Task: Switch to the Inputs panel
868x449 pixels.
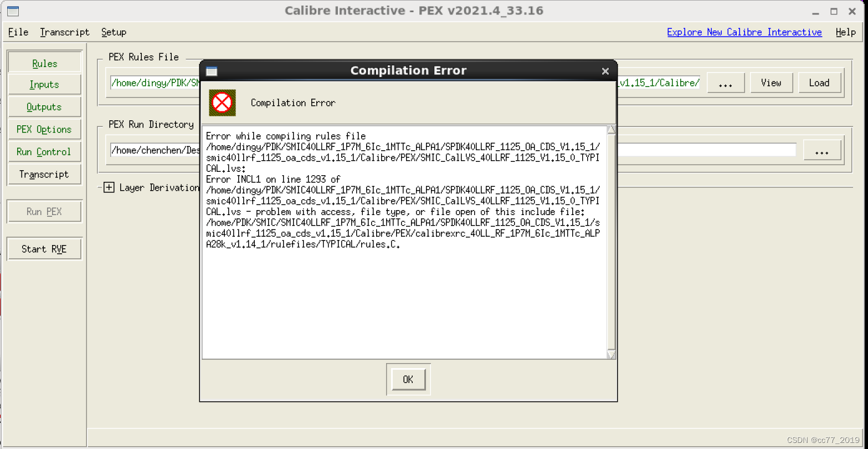Action: coord(44,85)
